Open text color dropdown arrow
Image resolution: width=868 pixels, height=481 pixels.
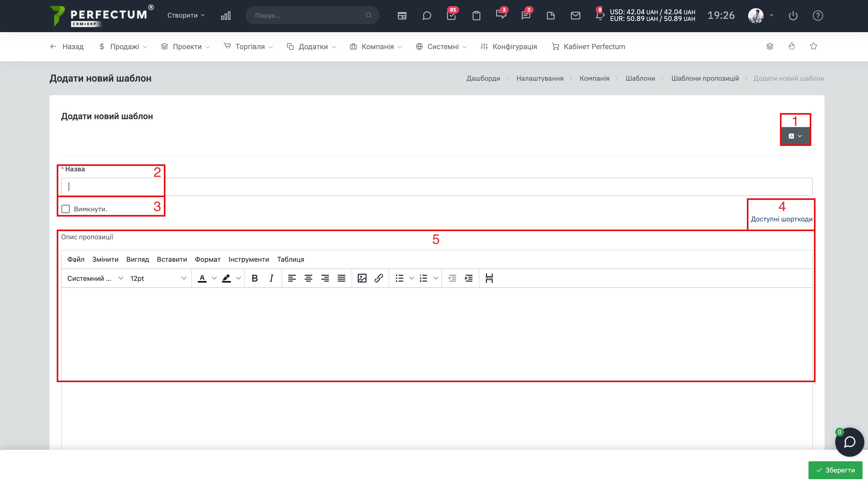pos(214,278)
